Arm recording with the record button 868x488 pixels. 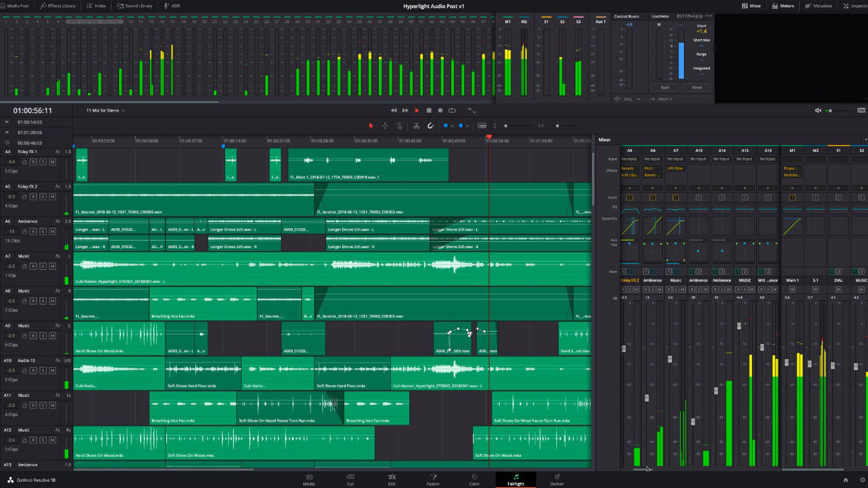click(x=440, y=110)
